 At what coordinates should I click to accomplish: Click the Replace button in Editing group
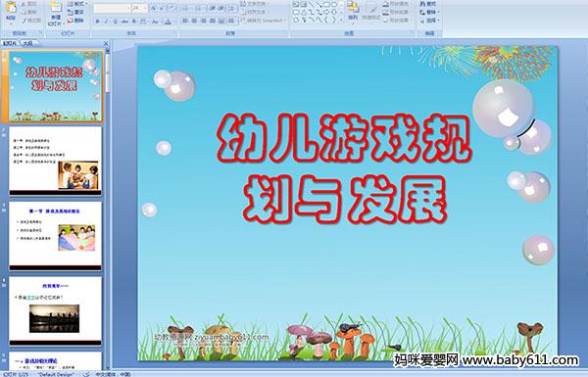coord(428,13)
